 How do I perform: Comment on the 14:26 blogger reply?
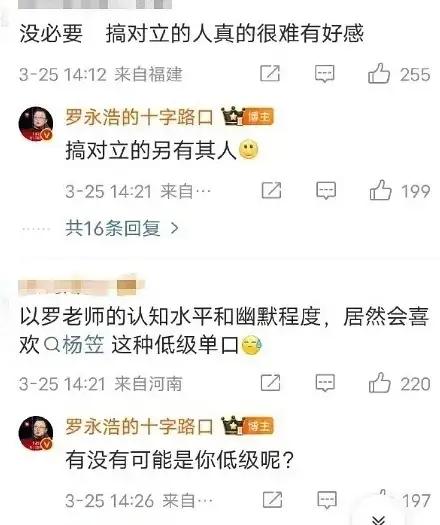click(327, 500)
